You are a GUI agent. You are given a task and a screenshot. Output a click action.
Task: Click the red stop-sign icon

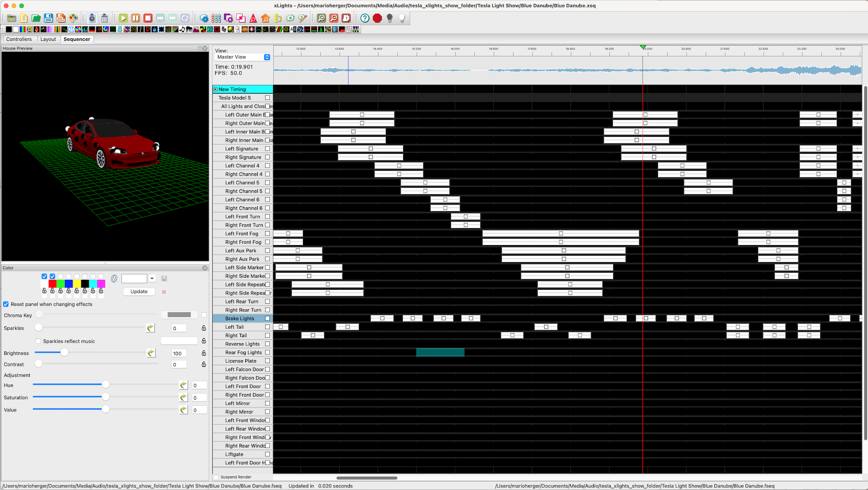tap(377, 18)
